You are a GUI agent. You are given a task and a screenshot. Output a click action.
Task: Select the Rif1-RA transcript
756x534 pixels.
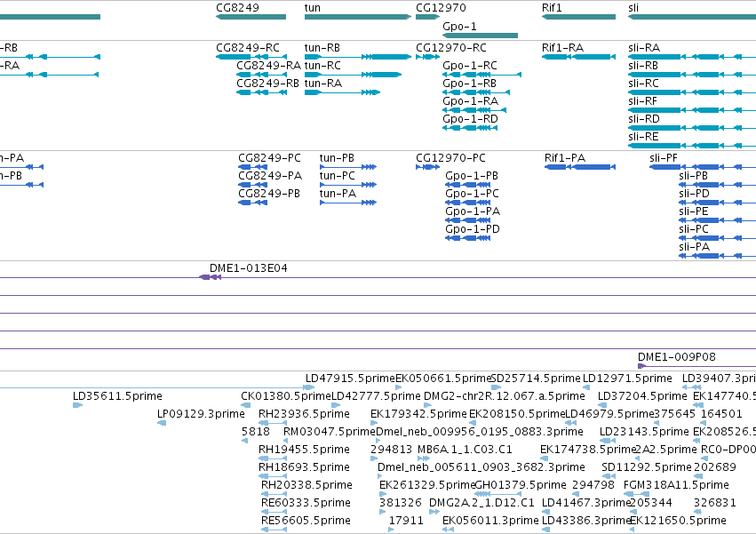pyautogui.click(x=578, y=57)
